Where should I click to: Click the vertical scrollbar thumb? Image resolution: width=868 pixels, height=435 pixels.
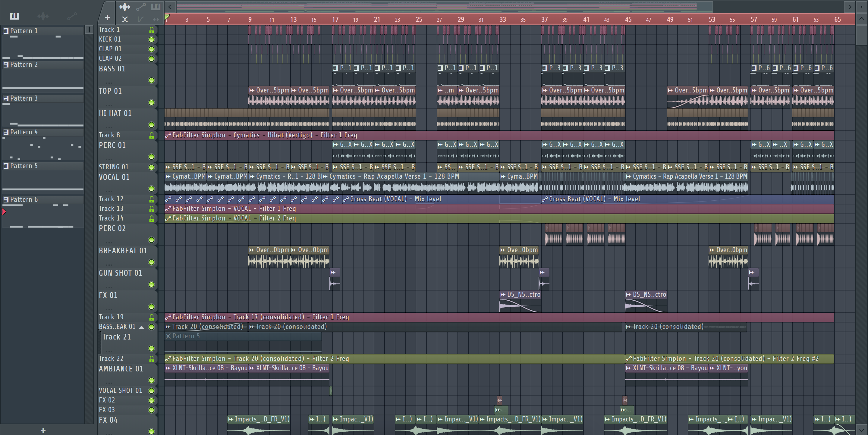click(x=862, y=35)
